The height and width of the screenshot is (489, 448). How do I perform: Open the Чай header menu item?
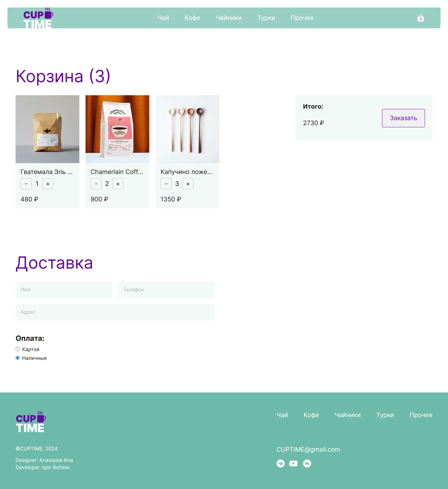163,18
